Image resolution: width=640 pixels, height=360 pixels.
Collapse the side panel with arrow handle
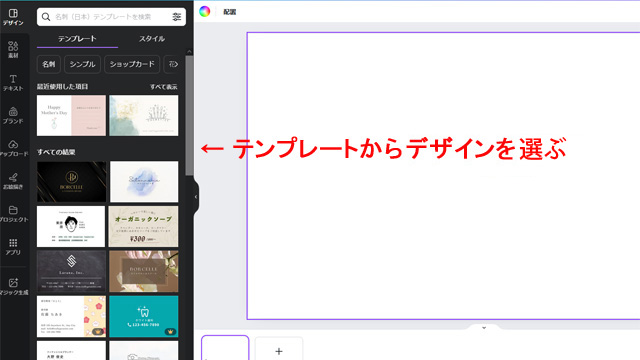click(196, 197)
